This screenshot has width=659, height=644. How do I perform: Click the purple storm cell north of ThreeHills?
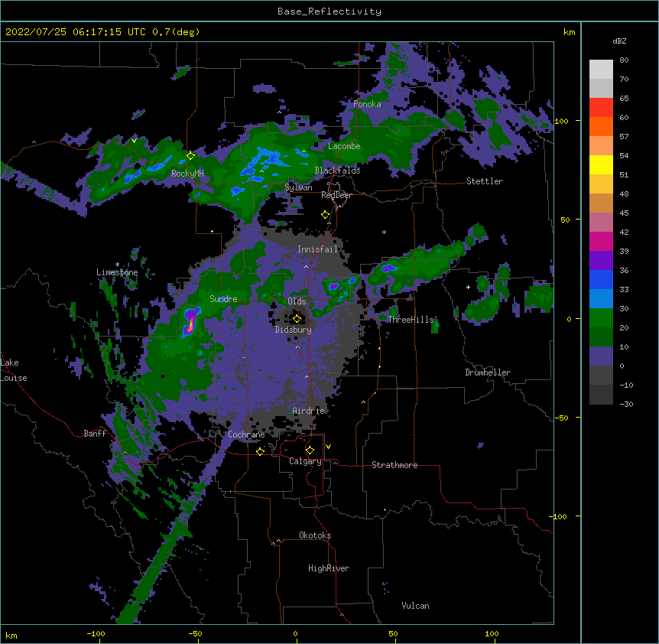pyautogui.click(x=389, y=268)
